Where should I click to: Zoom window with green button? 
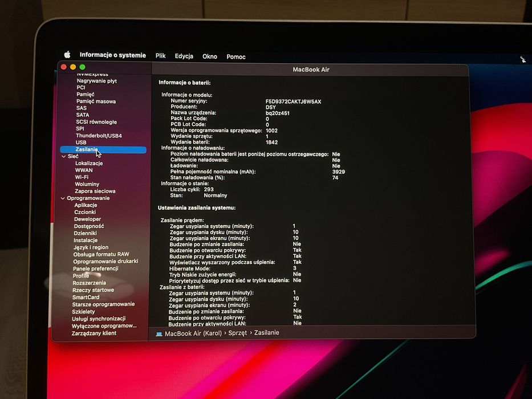click(x=82, y=67)
